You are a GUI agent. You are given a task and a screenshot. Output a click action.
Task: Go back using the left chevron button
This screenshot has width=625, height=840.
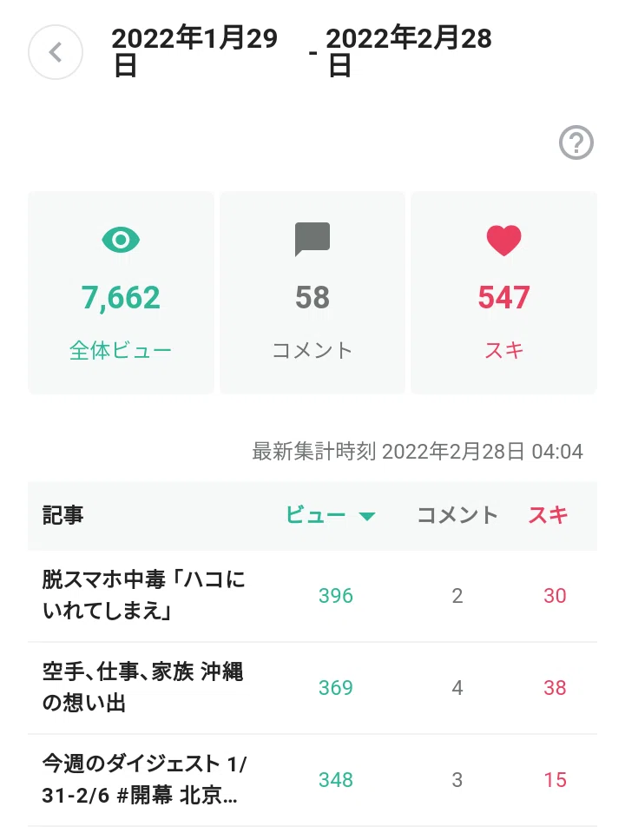point(56,52)
